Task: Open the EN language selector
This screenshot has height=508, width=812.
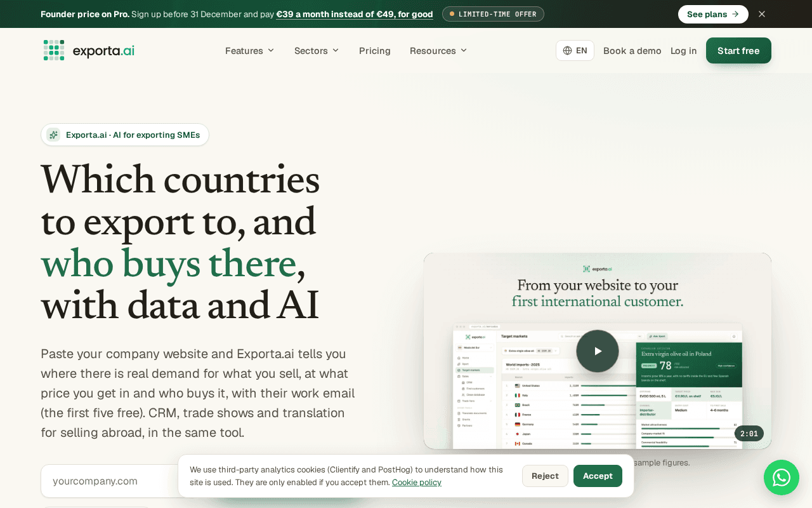Action: [575, 51]
